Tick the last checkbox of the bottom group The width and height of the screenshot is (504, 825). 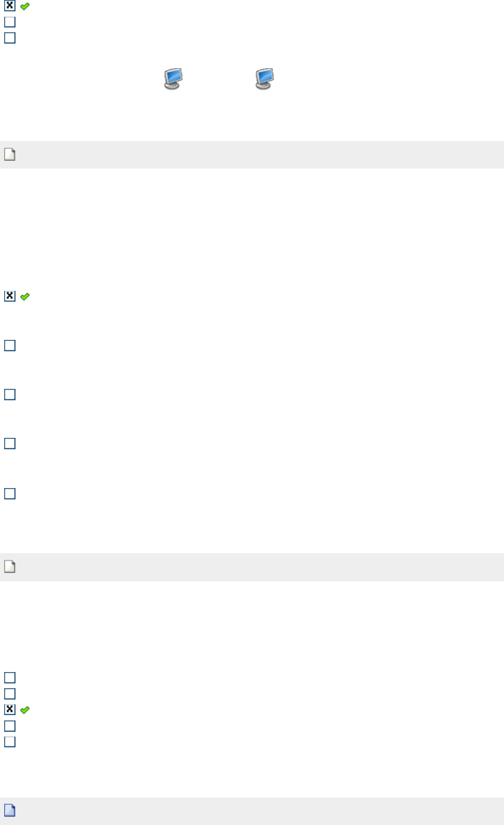(10, 742)
